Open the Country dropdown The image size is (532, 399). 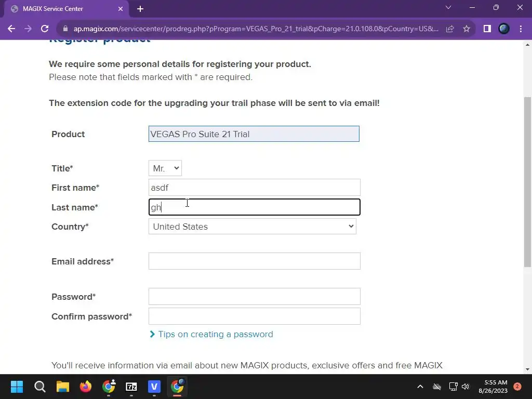point(252,227)
